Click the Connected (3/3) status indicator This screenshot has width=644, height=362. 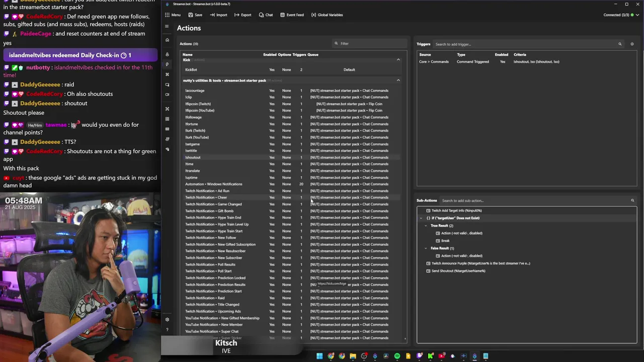click(x=619, y=15)
